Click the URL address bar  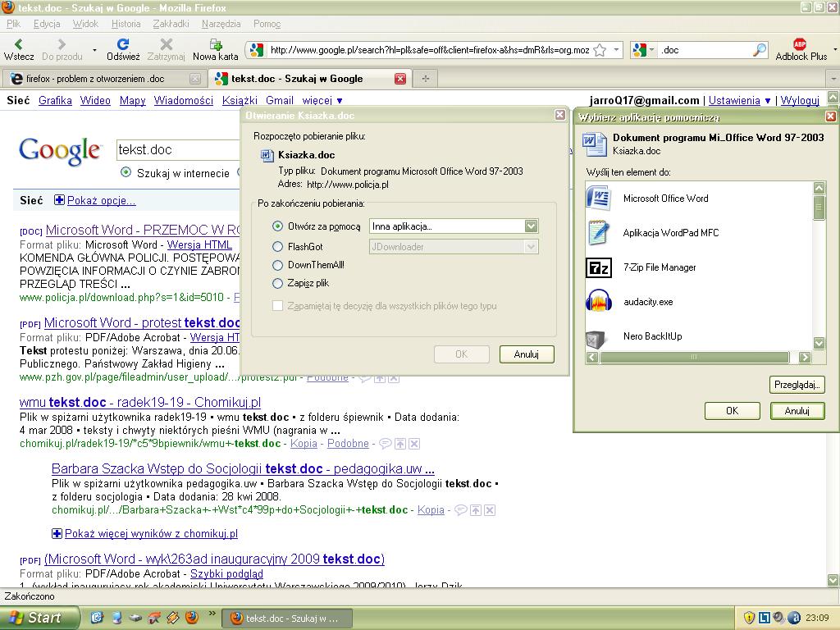(x=429, y=50)
